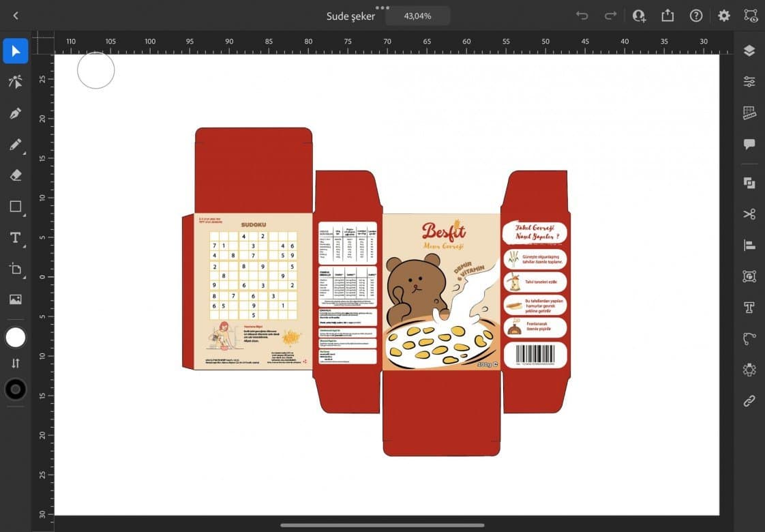Click the ruler origin corner box
The width and height of the screenshot is (765, 532).
[x=43, y=43]
